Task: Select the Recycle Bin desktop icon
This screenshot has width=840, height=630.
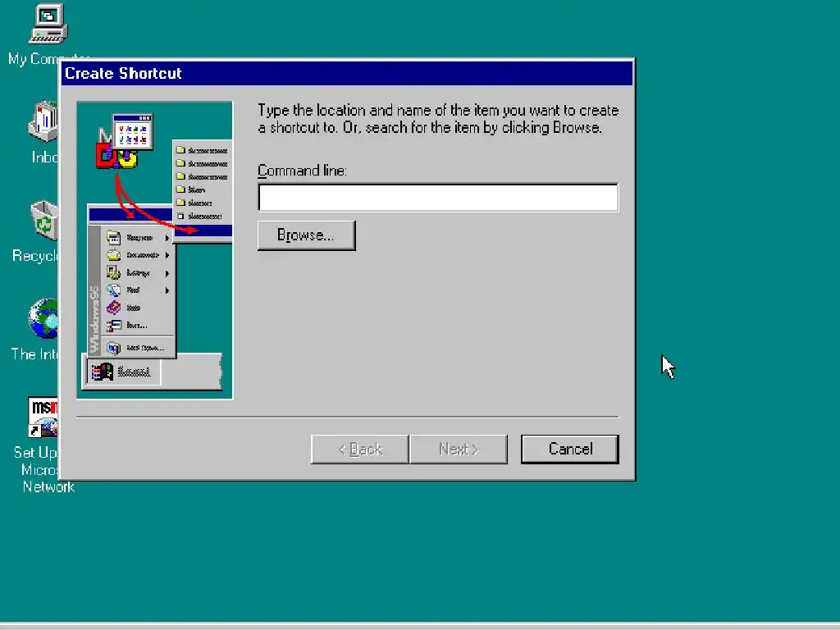Action: tap(44, 220)
